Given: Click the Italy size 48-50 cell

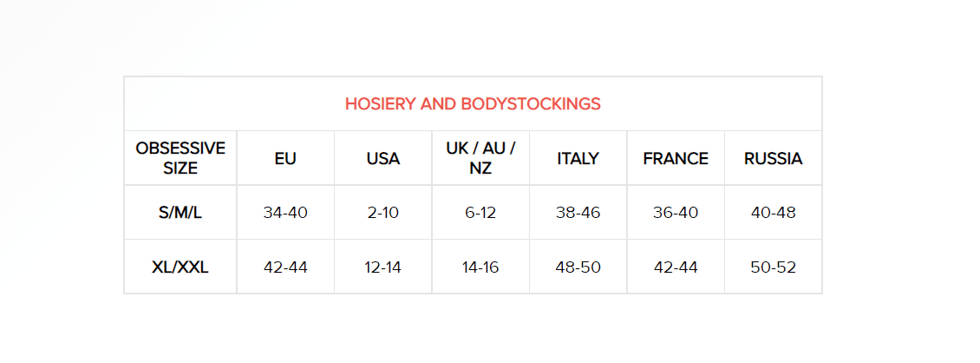Looking at the screenshot, I should click(578, 267).
